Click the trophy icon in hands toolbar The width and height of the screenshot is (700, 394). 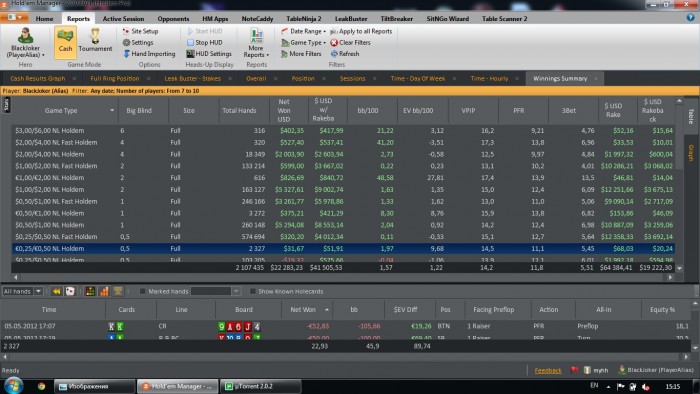point(118,291)
